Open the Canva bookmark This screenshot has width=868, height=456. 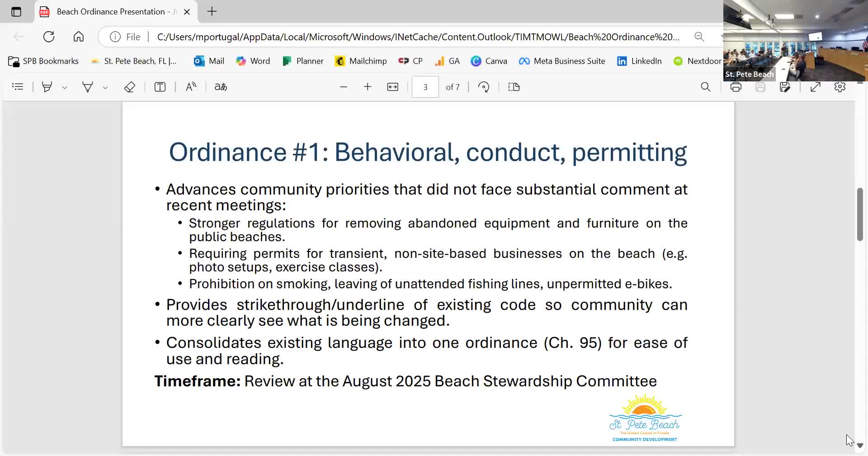[x=489, y=61]
